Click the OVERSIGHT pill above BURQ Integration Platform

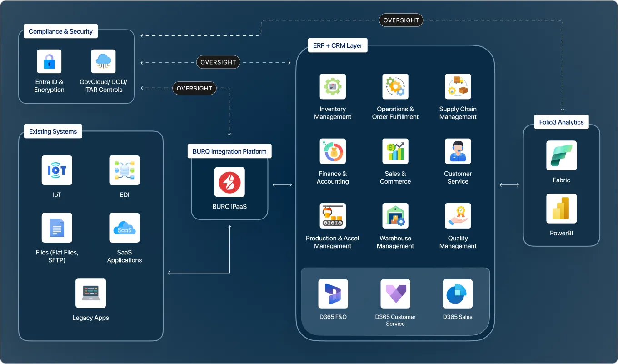click(194, 88)
